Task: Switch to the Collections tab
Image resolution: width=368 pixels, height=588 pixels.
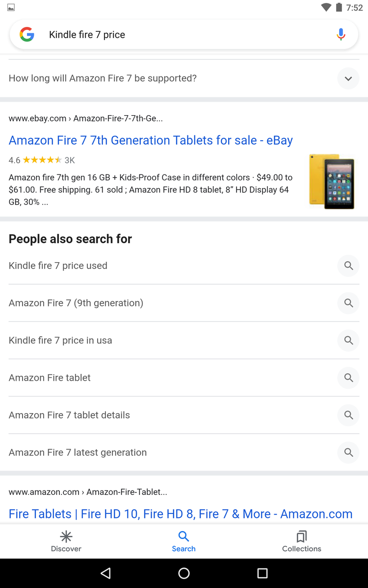Action: (x=302, y=541)
